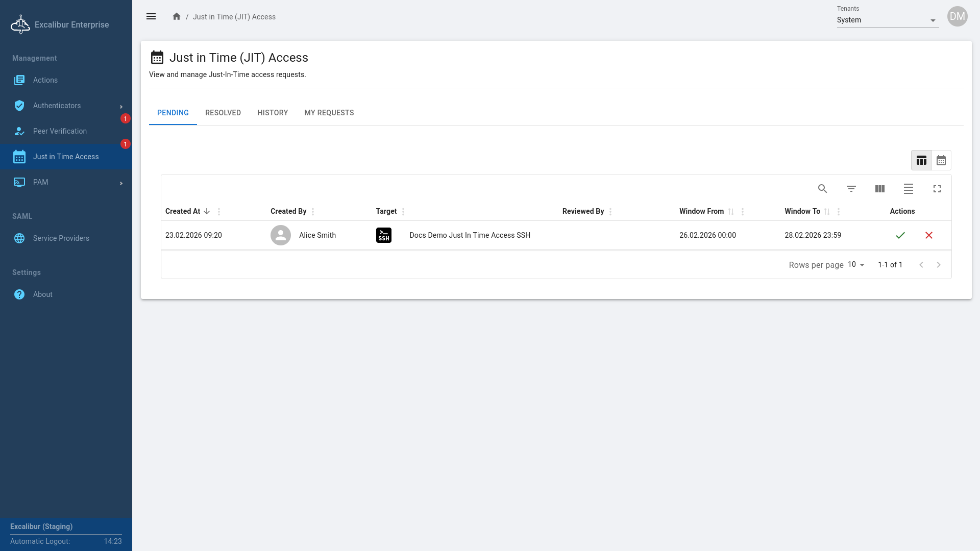Click the filter list icon
This screenshot has height=551, width=980.
click(851, 189)
